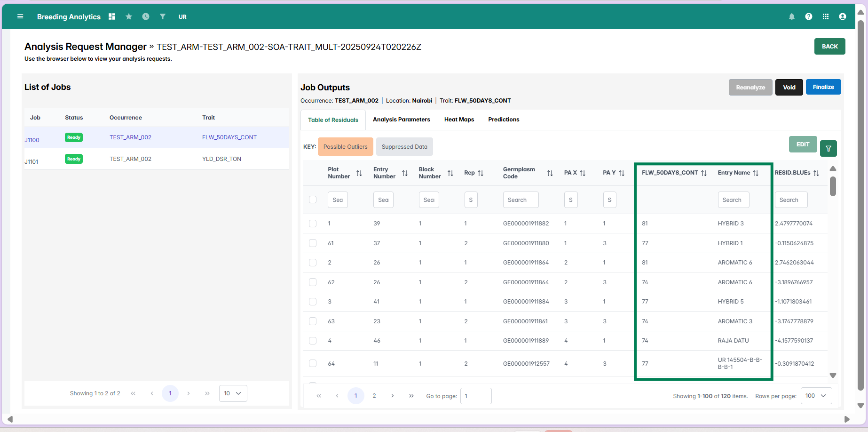Click the dashboard grid icon
This screenshot has width=868, height=432.
pos(112,16)
